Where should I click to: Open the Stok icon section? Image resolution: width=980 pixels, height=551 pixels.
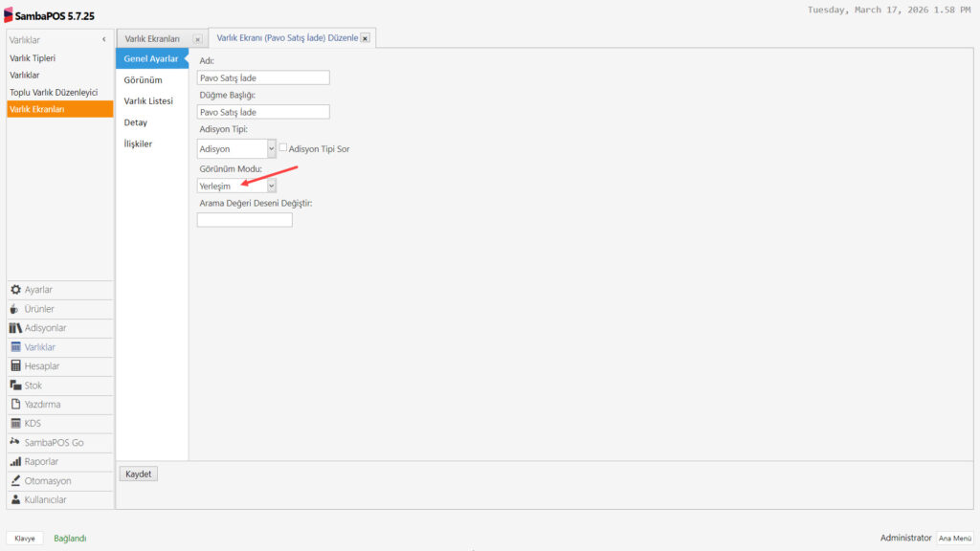click(15, 386)
